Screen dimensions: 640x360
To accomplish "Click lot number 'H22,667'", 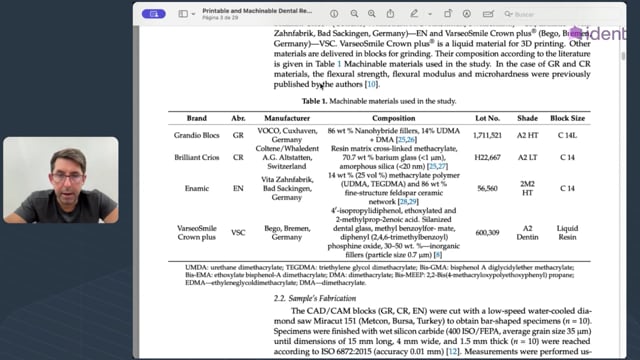I will (487, 157).
